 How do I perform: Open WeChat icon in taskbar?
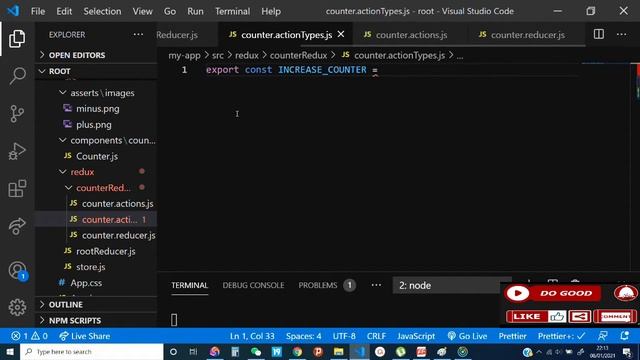256,351
